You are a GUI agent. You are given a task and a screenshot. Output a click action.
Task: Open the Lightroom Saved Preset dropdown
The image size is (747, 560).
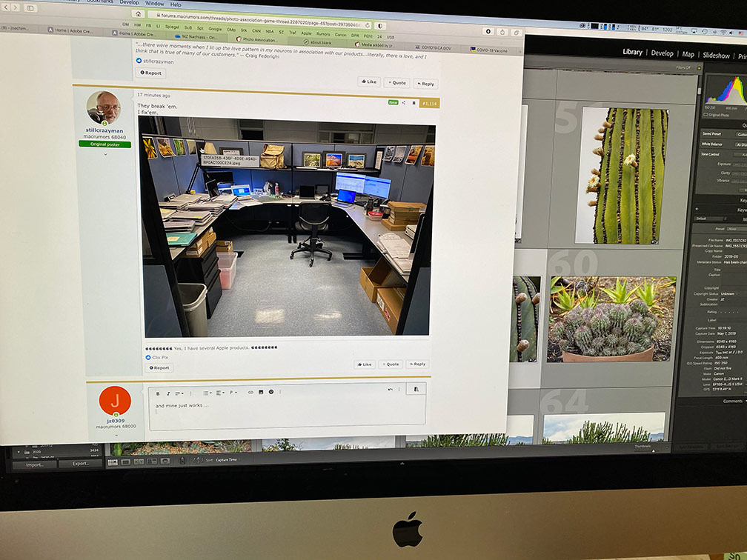click(x=742, y=134)
